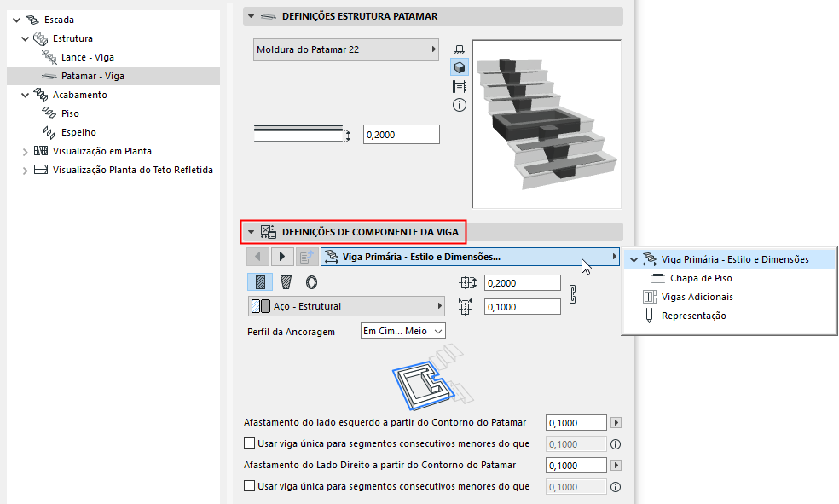Select the 3D preview cube icon
This screenshot has width=839, height=504.
459,67
